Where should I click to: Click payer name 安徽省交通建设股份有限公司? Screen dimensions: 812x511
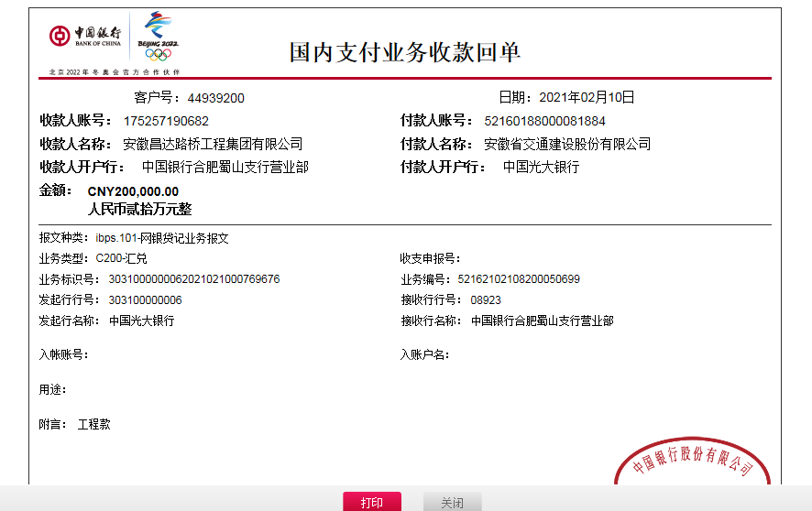pos(567,144)
